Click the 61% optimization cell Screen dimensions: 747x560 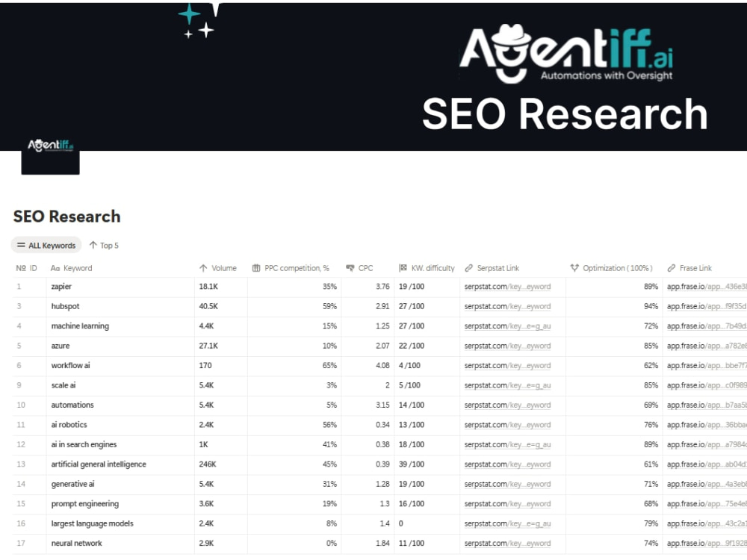(614, 464)
